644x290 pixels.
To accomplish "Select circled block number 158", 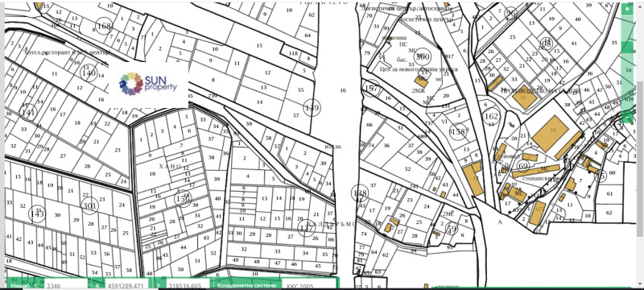I will (x=458, y=131).
